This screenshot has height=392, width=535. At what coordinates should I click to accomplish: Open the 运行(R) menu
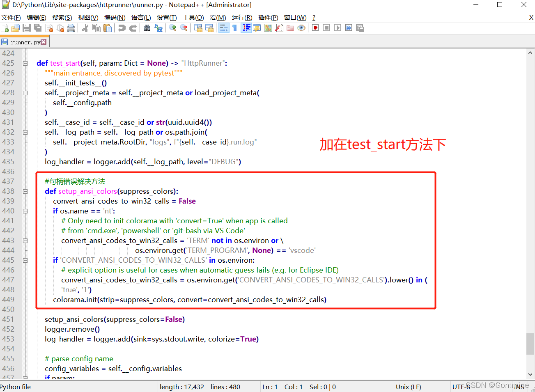(242, 18)
